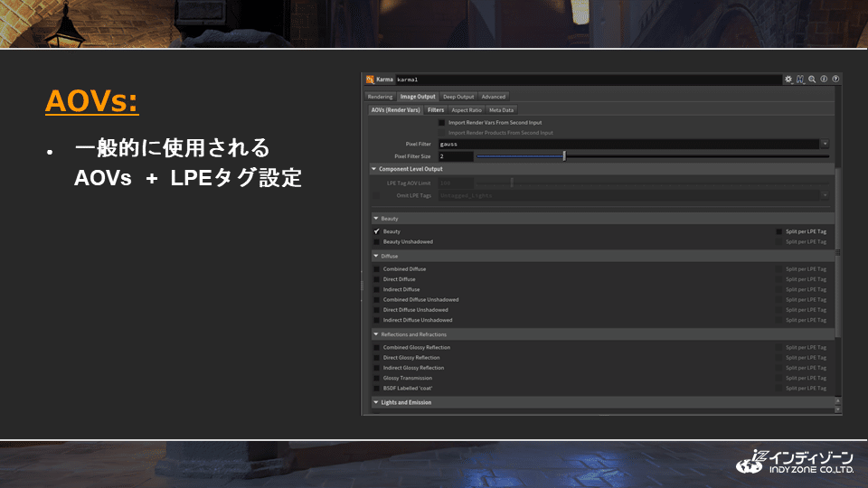Open the Deep Output tab
This screenshot has width=868, height=488.
pyautogui.click(x=458, y=97)
